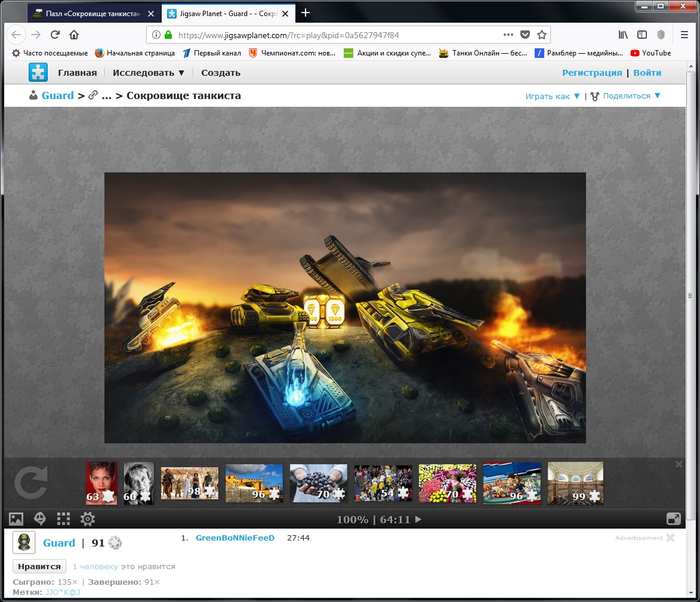700x602 pixels.
Task: Click the Нравится button
Action: pyautogui.click(x=39, y=566)
